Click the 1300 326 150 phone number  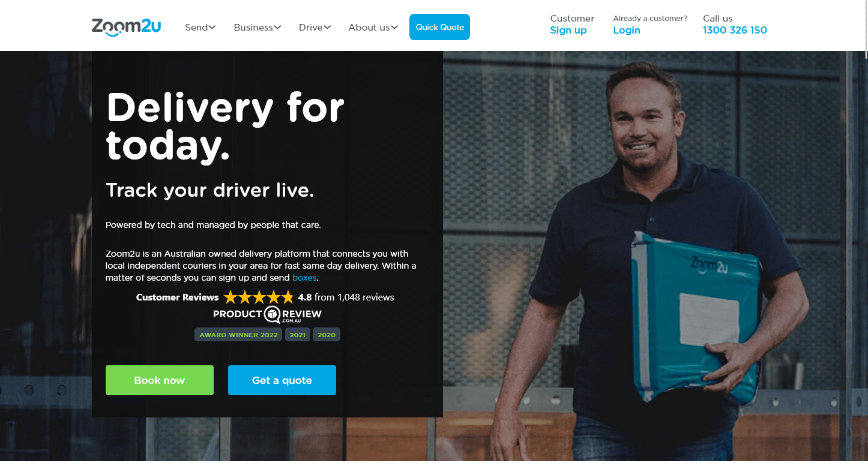[x=735, y=30]
